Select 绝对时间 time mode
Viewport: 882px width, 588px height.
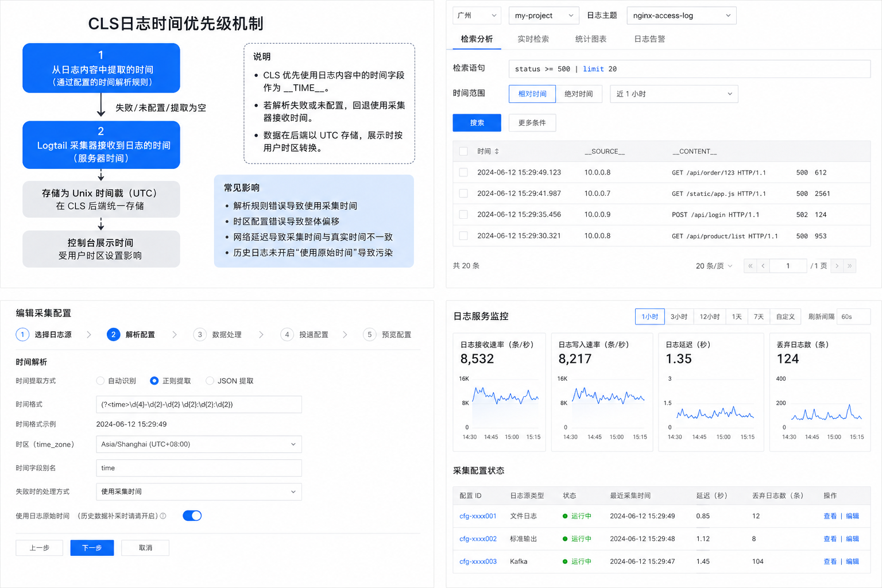(x=579, y=94)
